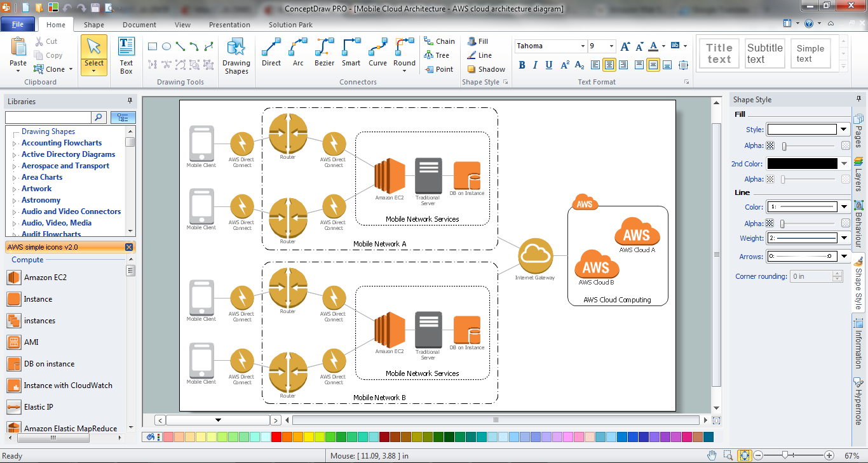Apply superscript formatting
This screenshot has width=868, height=463.
click(x=564, y=65)
